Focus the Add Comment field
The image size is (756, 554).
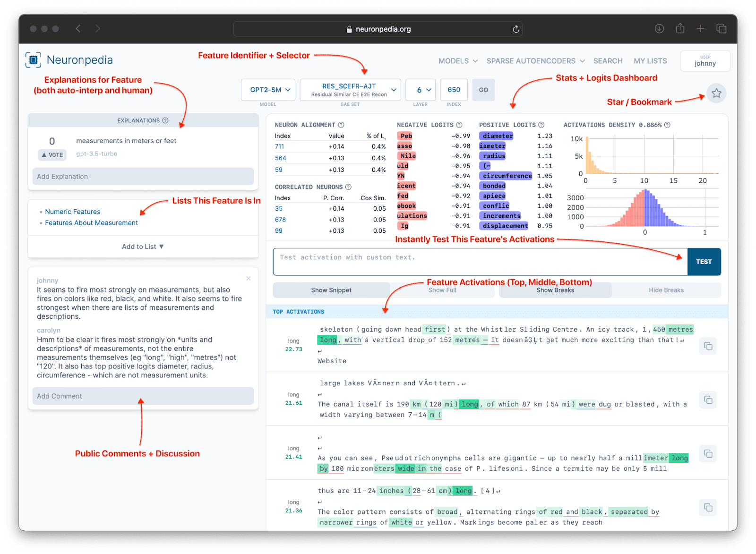click(x=143, y=396)
